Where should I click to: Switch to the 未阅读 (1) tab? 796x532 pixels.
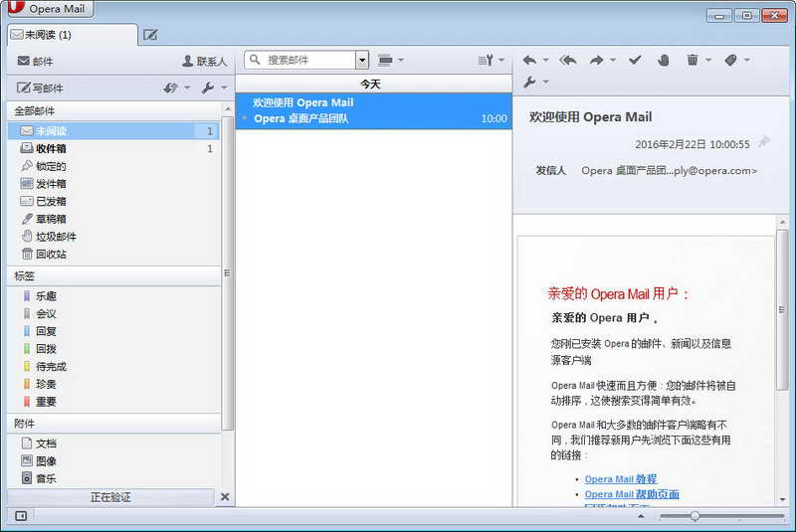pos(72,35)
